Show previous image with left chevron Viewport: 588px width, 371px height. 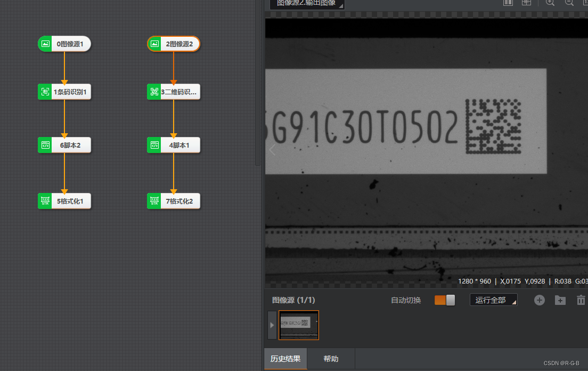[x=272, y=150]
